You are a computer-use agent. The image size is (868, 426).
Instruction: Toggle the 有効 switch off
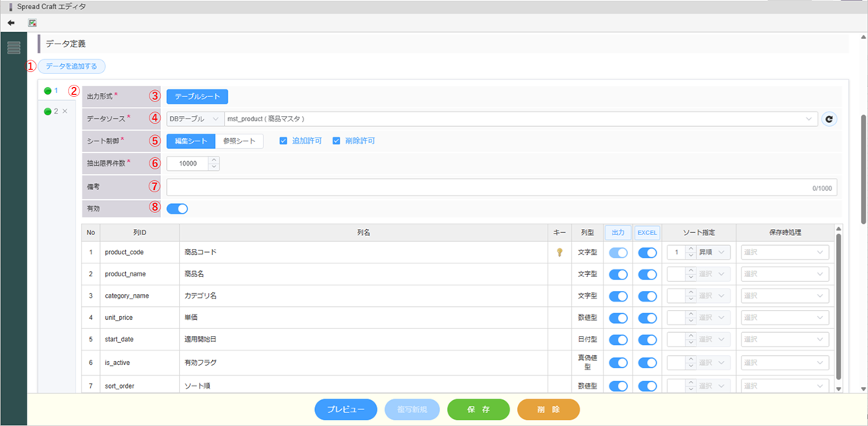coord(177,208)
